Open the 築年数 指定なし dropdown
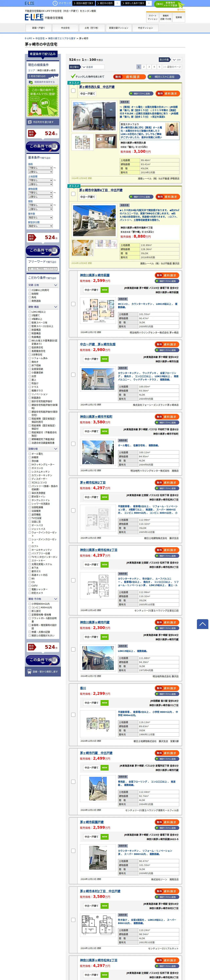Screen dimensions: 210x980 click(x=40, y=218)
